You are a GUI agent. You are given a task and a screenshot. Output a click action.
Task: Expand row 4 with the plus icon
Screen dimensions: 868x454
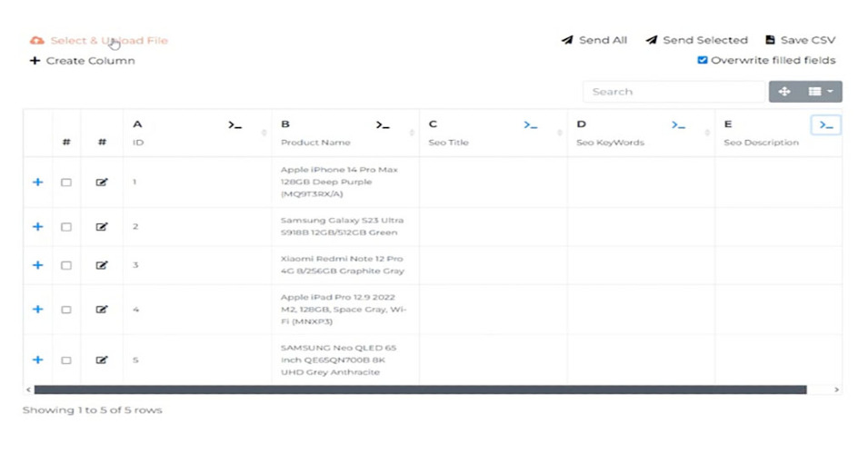coord(37,309)
